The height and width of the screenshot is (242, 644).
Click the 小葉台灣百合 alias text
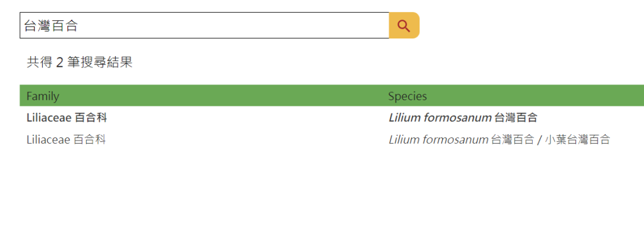(577, 139)
